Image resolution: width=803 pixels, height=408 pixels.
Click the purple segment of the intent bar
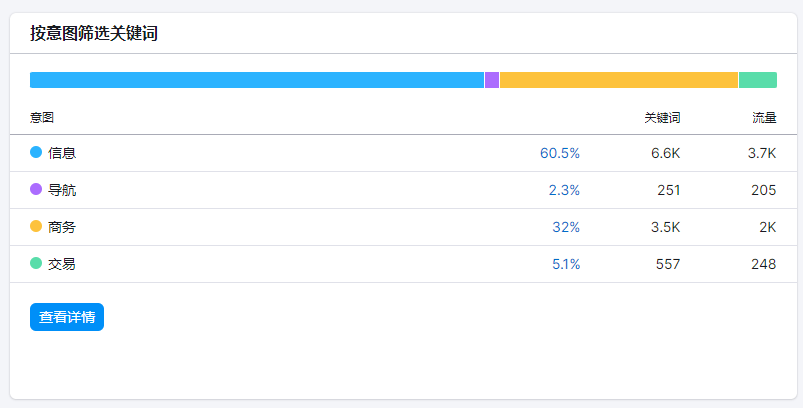point(492,80)
